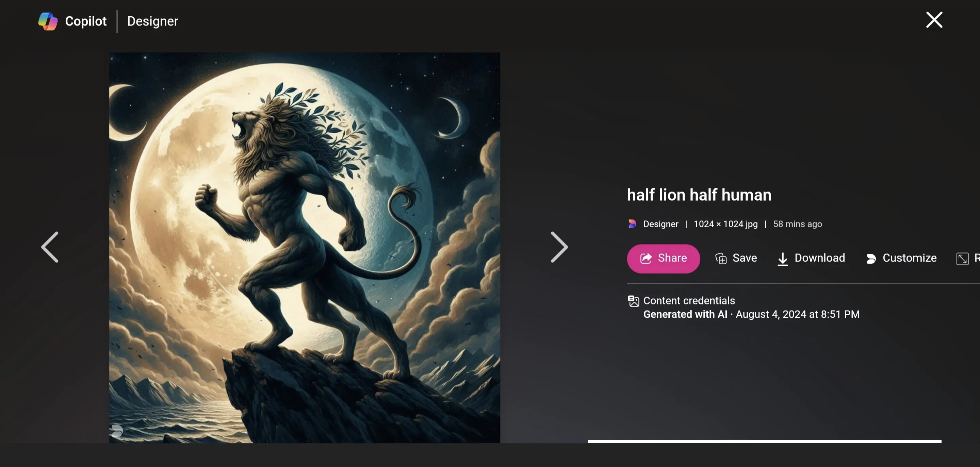Click the download arrow icon
980x467 pixels.
(x=783, y=259)
